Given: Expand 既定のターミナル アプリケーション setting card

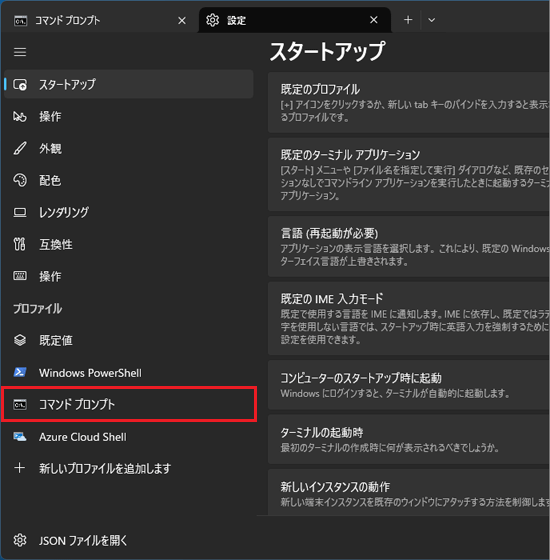Looking at the screenshot, I should 409,174.
